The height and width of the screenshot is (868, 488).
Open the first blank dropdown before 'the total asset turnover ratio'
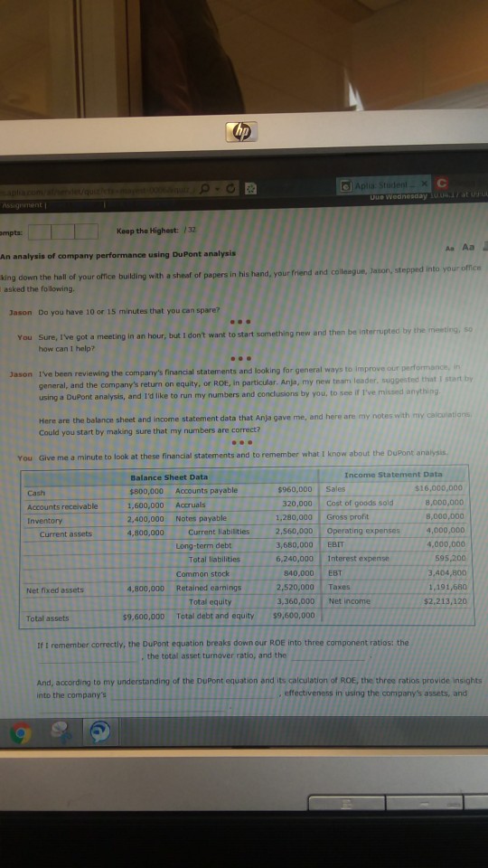[x=89, y=656]
